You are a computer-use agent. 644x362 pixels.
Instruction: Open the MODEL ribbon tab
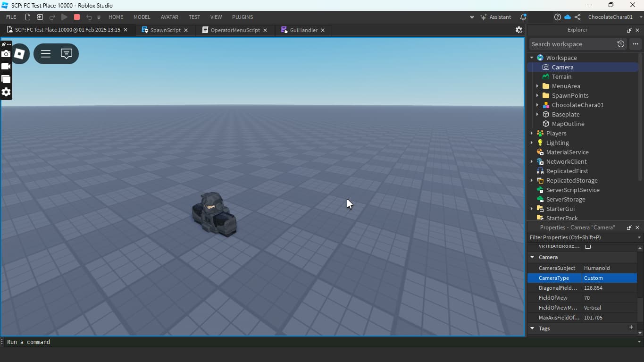tap(142, 17)
